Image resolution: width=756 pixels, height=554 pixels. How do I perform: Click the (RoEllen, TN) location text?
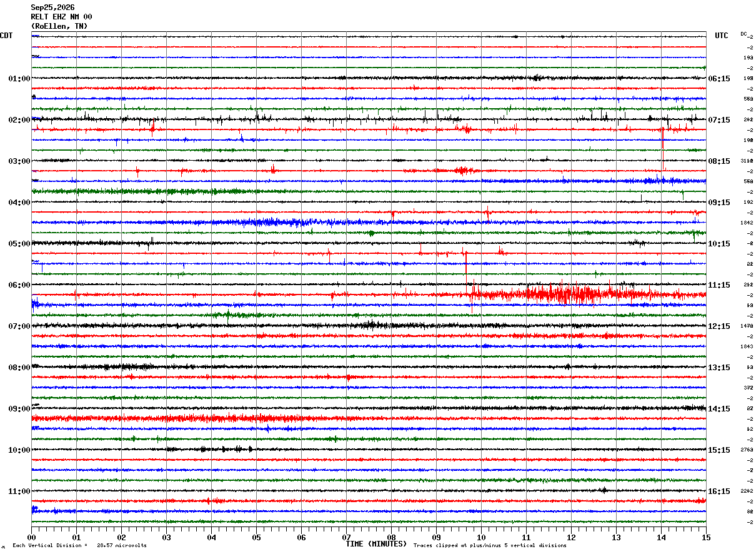pyautogui.click(x=59, y=26)
